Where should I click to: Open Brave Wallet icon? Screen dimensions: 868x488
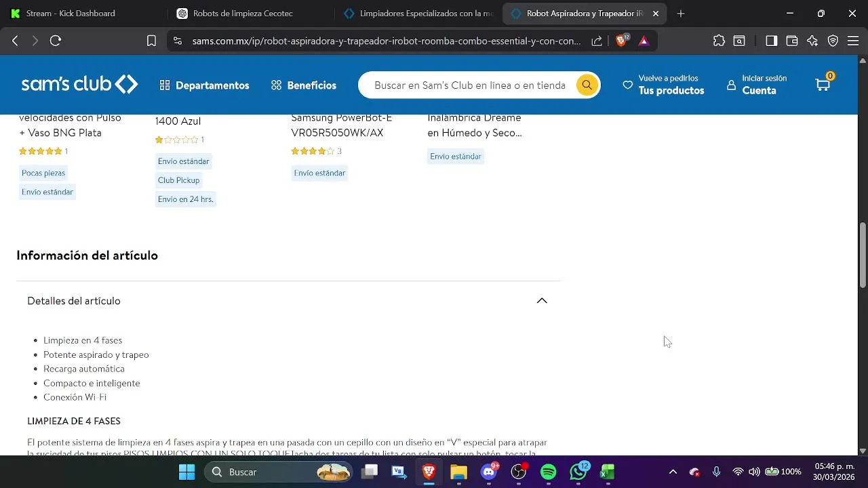coord(791,41)
